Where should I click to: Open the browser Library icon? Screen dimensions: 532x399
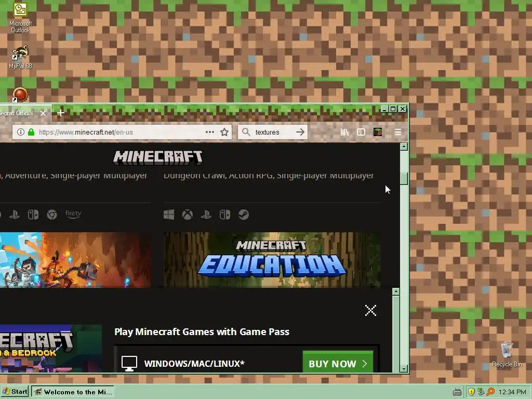(x=344, y=132)
